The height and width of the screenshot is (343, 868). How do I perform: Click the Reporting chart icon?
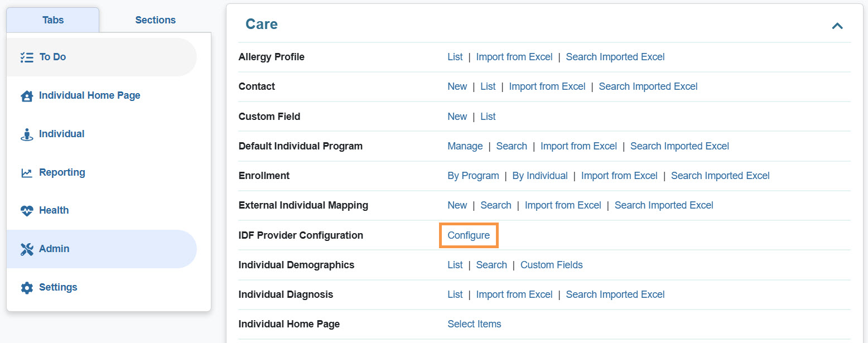tap(26, 173)
